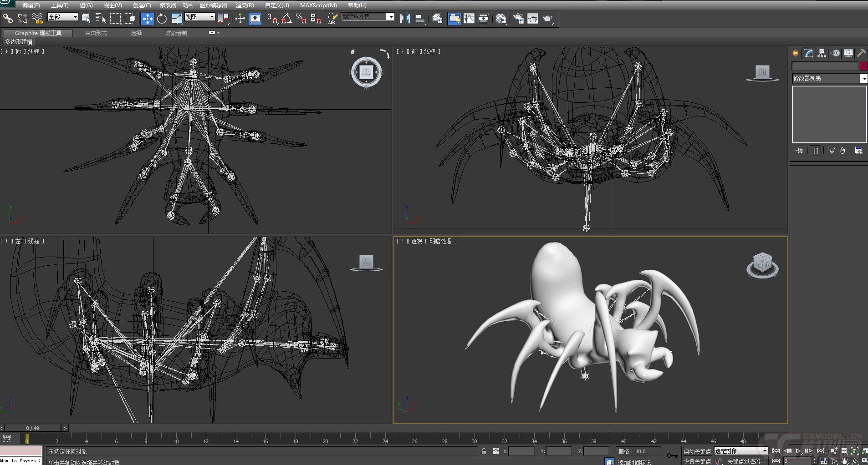Open the 修改器列表 modifier list dropdown
Image resolution: width=868 pixels, height=465 pixels.
829,78
